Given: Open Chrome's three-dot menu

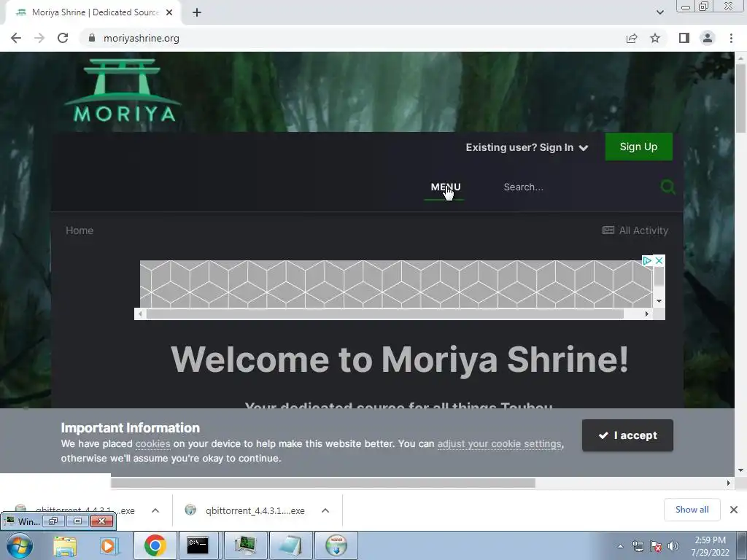Looking at the screenshot, I should [731, 38].
